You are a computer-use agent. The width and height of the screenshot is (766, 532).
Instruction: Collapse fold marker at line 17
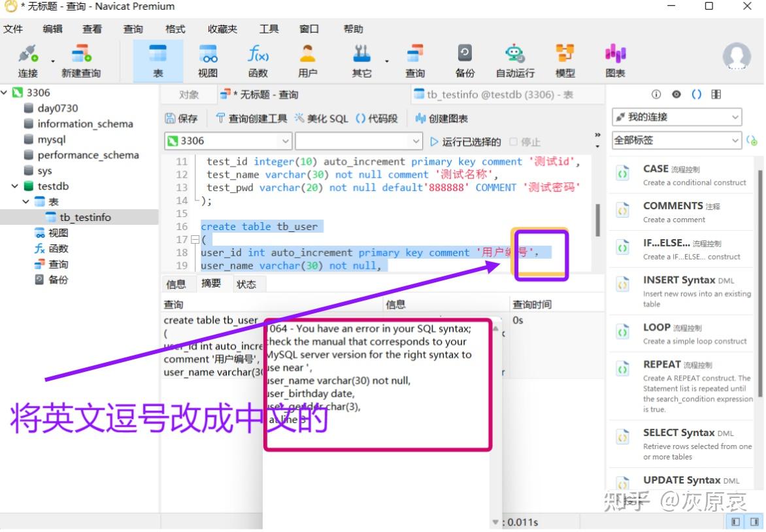tap(195, 239)
